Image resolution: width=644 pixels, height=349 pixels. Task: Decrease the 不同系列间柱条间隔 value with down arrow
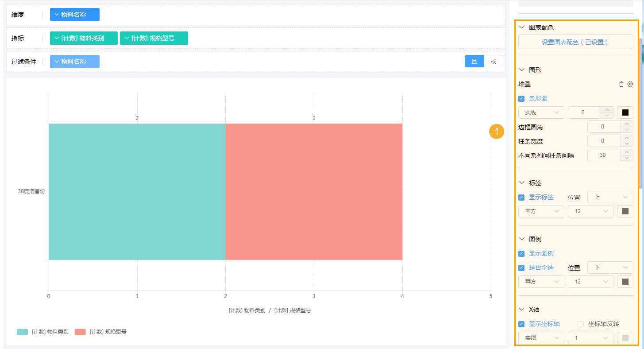pos(627,158)
